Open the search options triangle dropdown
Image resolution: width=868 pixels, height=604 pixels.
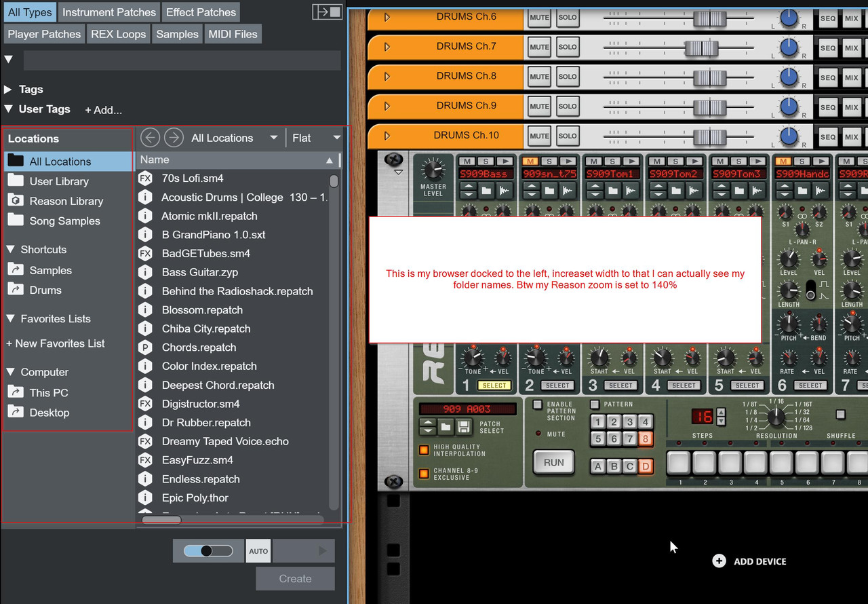click(9, 59)
